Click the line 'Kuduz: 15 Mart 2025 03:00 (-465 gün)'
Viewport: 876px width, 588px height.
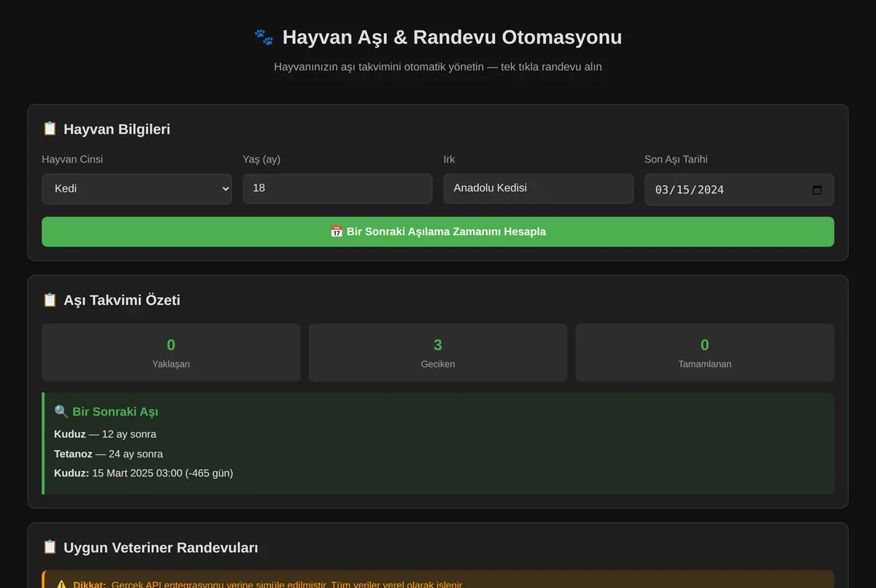click(144, 473)
